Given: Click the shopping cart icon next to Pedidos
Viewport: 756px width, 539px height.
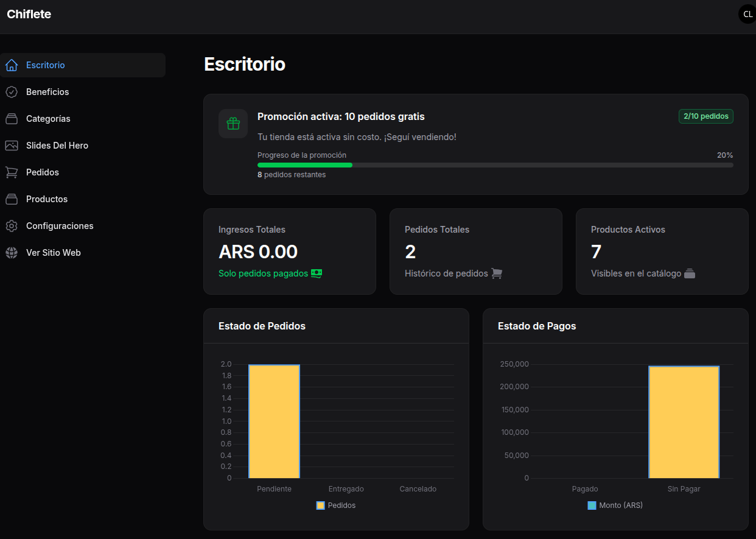Looking at the screenshot, I should click(12, 172).
